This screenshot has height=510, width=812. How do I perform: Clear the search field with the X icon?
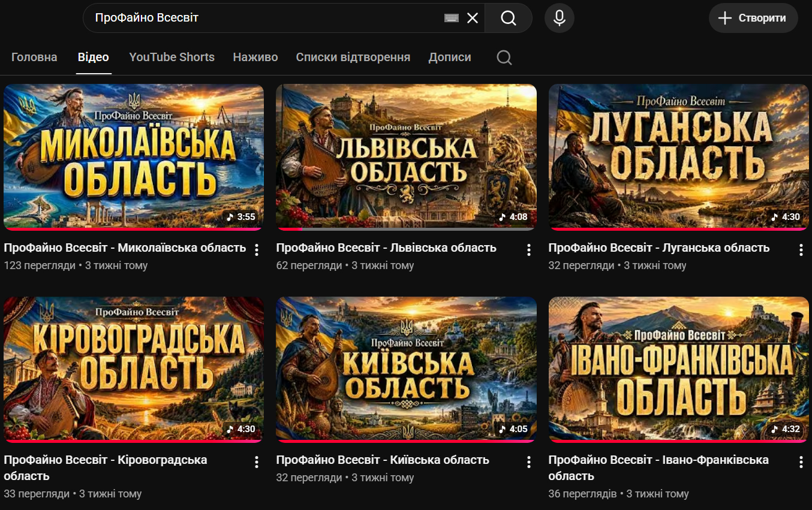[473, 18]
